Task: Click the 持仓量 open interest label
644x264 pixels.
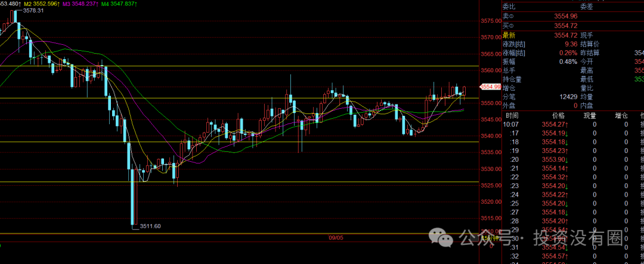Action: (x=512, y=79)
